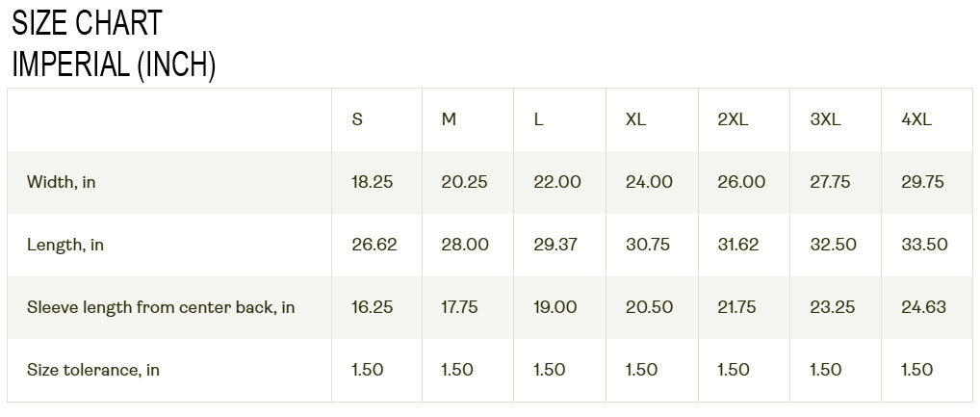980x417 pixels.
Task: Click the length value 31.62 for 2XL
Action: [738, 245]
